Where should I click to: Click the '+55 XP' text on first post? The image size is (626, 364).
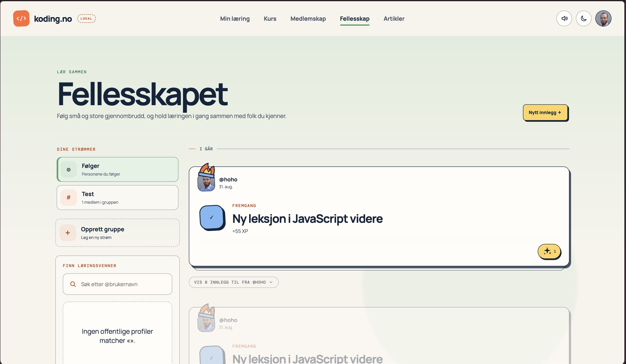pos(240,231)
